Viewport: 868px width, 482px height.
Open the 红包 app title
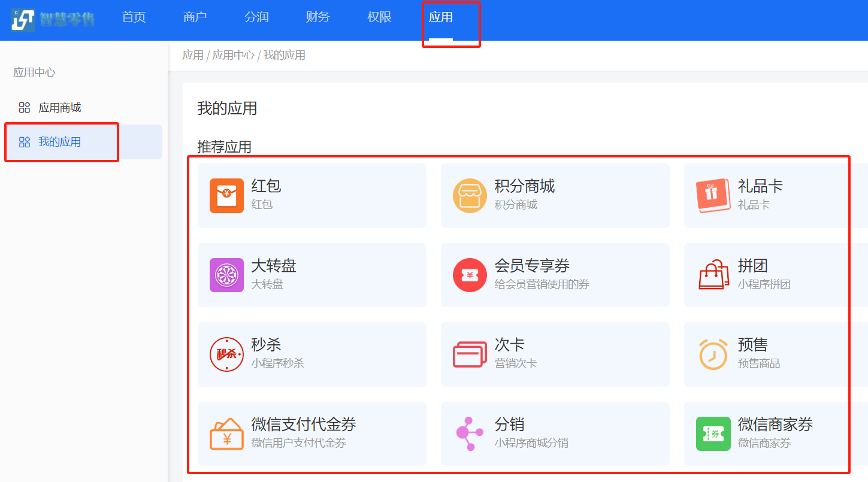click(x=266, y=186)
